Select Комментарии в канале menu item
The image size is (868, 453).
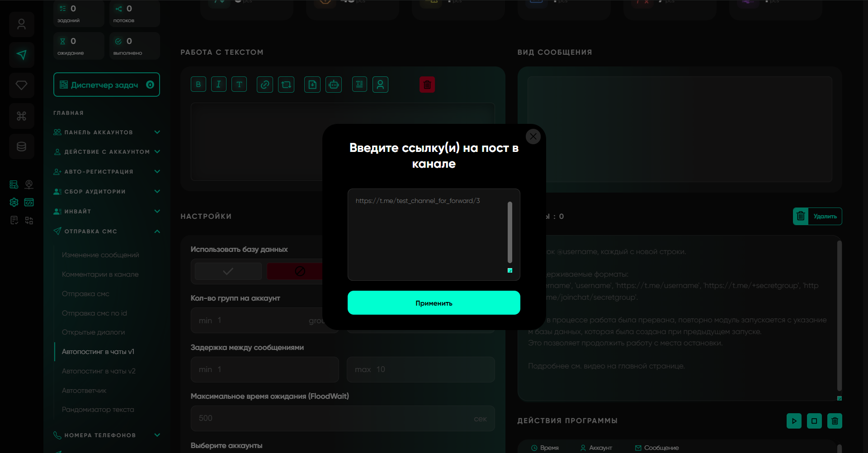point(100,274)
